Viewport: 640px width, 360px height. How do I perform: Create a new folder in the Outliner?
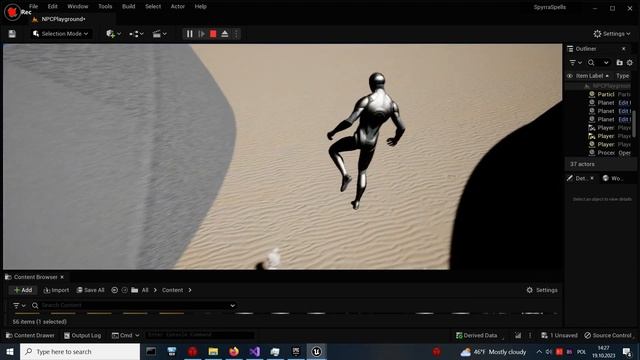[619, 62]
